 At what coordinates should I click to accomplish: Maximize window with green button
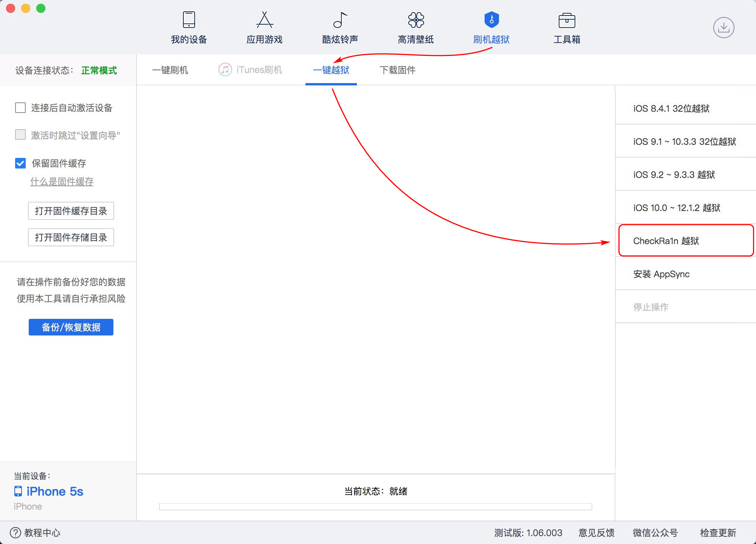[41, 8]
